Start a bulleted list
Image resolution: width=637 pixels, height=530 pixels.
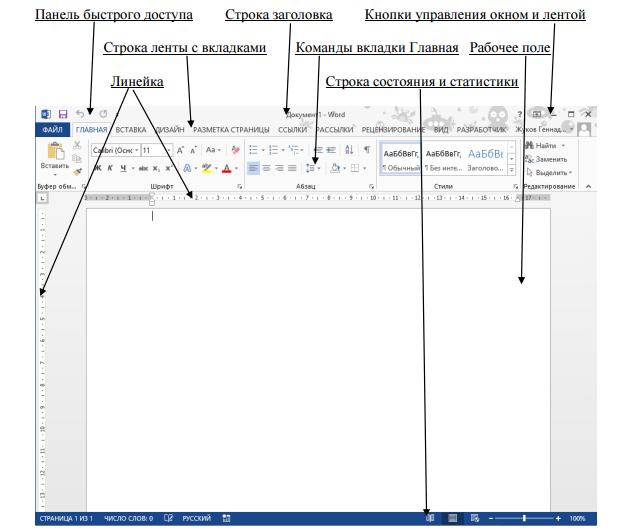(253, 150)
